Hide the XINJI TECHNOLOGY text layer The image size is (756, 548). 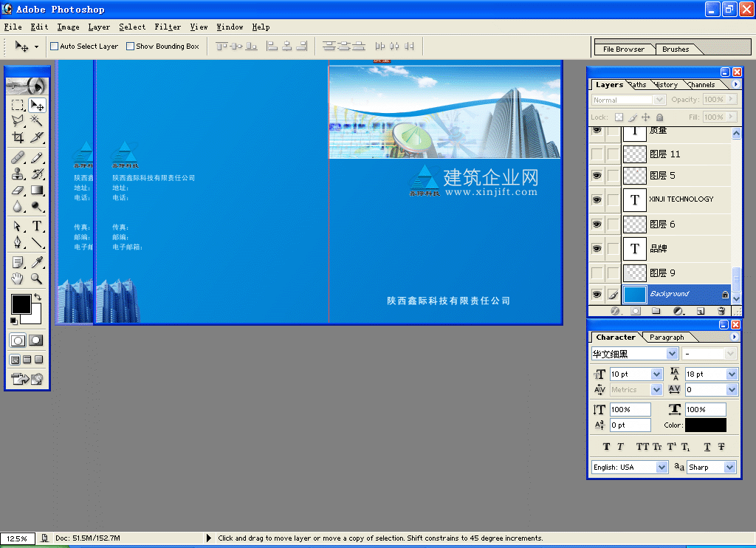point(597,199)
